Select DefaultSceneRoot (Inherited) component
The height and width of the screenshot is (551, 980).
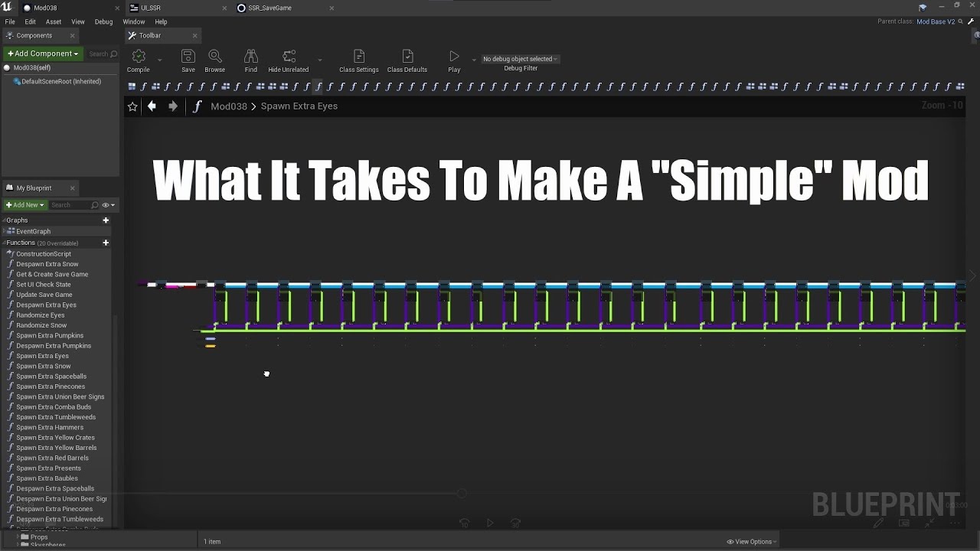click(61, 81)
